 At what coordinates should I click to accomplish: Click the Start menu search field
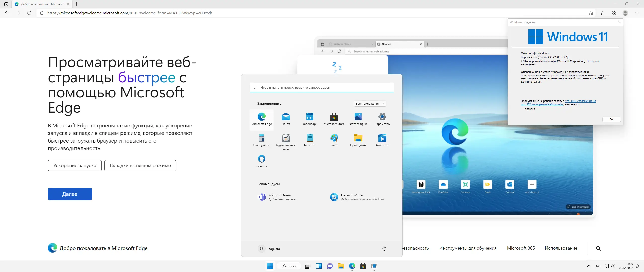tap(322, 87)
